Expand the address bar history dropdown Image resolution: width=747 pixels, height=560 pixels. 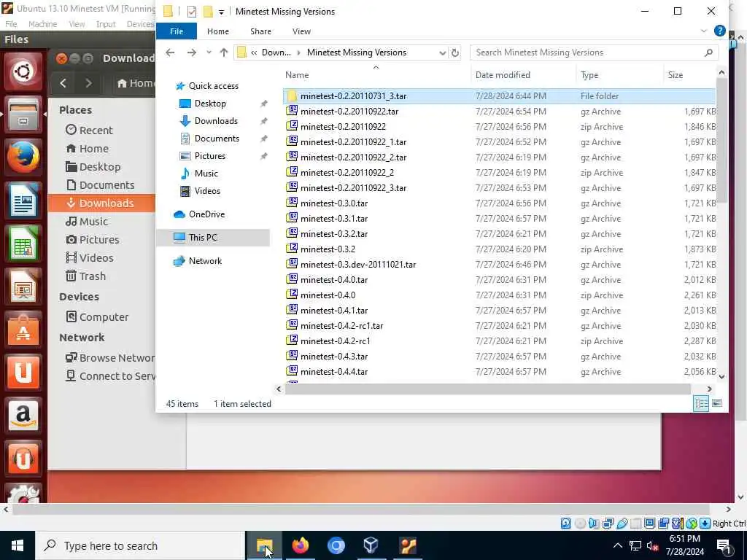click(x=443, y=52)
